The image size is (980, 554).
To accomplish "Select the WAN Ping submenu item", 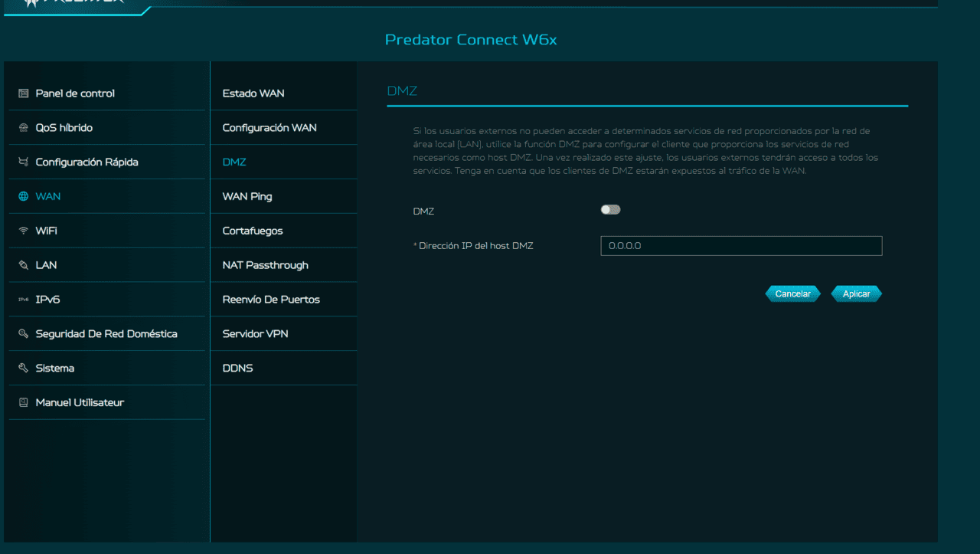I will pos(247,197).
